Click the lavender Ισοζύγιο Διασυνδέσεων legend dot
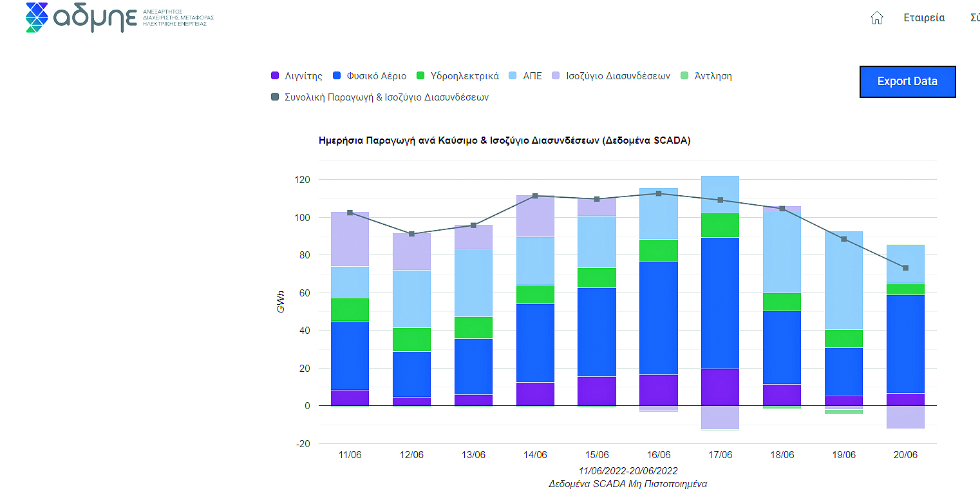The width and height of the screenshot is (980, 491). click(556, 76)
